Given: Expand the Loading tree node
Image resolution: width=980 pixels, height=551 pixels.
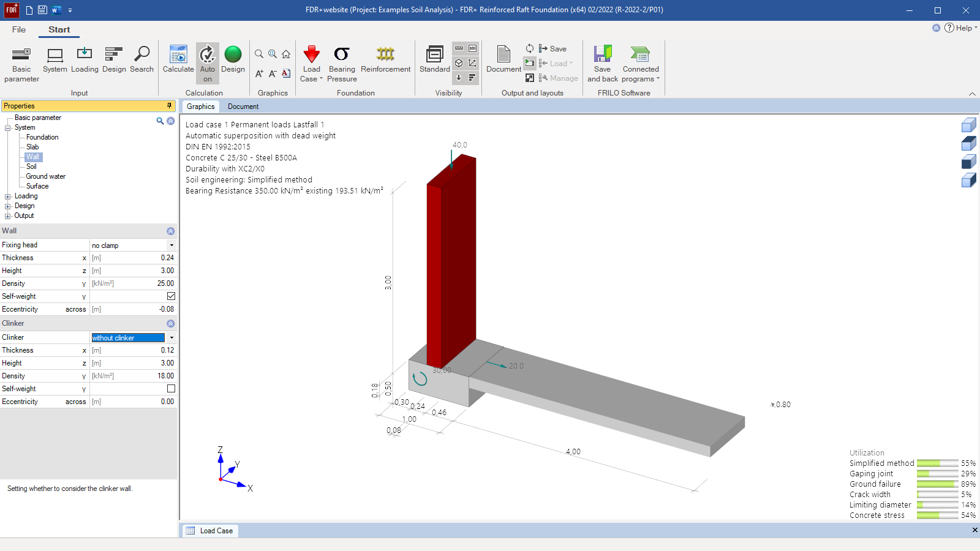Looking at the screenshot, I should (8, 197).
